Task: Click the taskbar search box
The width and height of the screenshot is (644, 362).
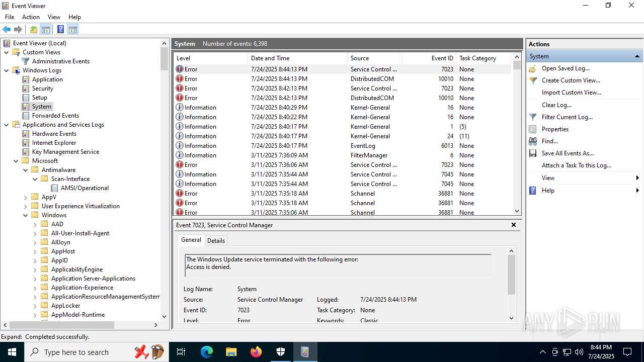Action: click(96, 352)
